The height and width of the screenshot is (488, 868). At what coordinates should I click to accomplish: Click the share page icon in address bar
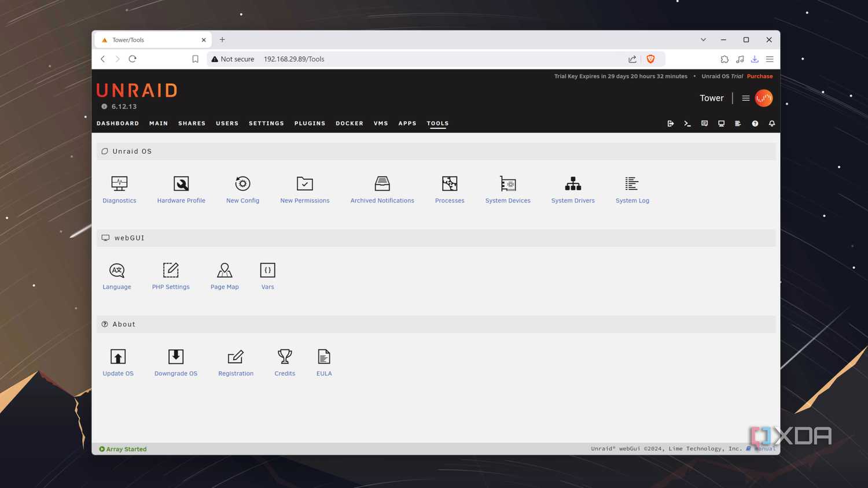[x=632, y=59]
